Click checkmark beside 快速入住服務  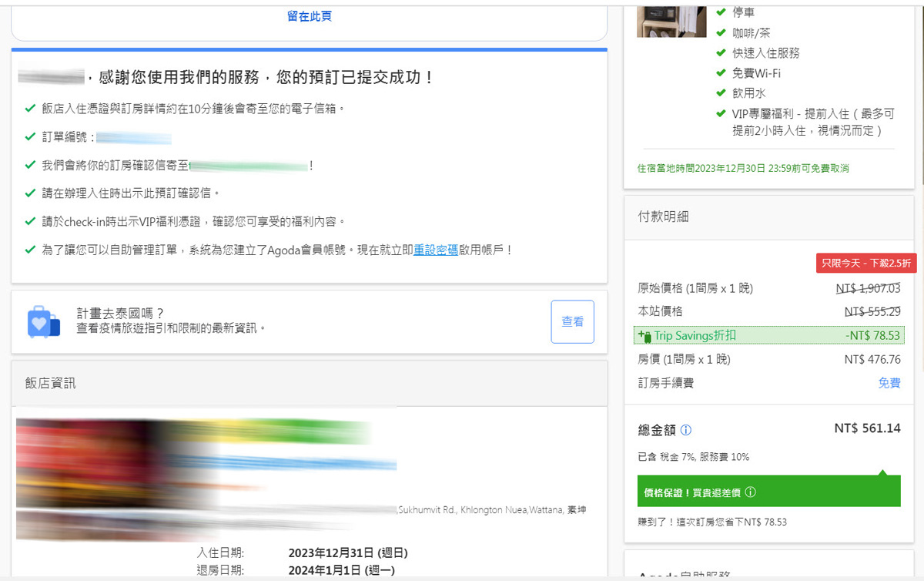tap(721, 52)
